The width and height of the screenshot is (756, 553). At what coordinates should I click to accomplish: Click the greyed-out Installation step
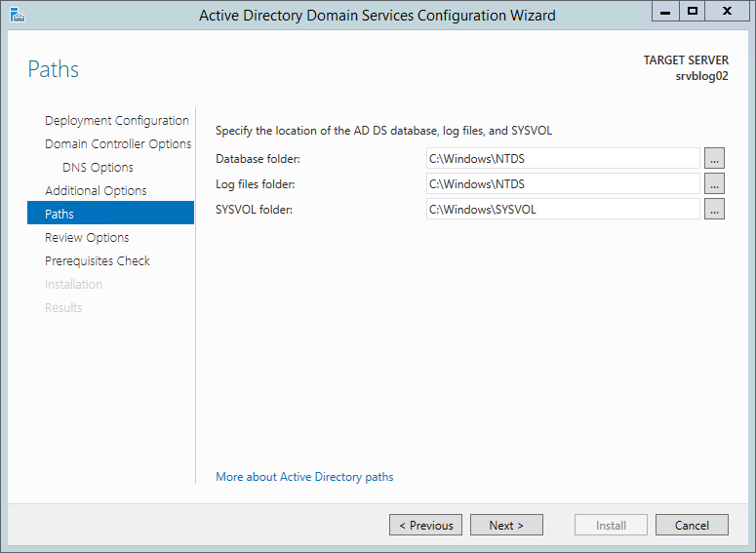click(73, 284)
